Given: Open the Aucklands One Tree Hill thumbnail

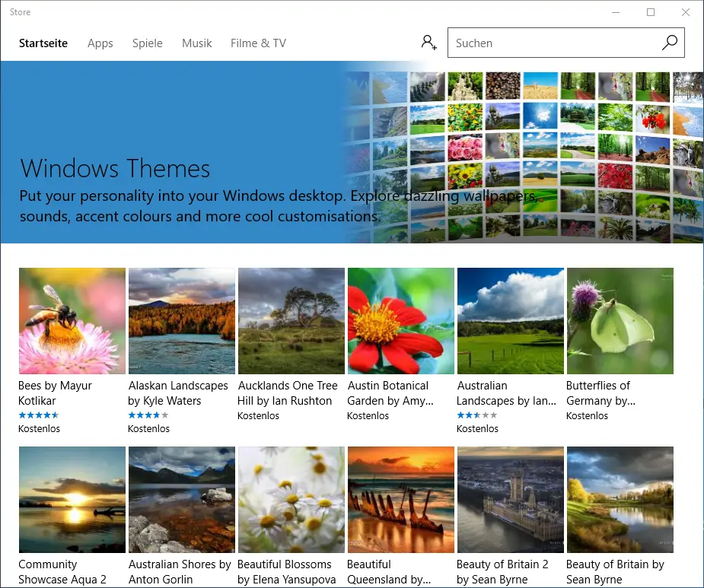Looking at the screenshot, I should pos(291,321).
